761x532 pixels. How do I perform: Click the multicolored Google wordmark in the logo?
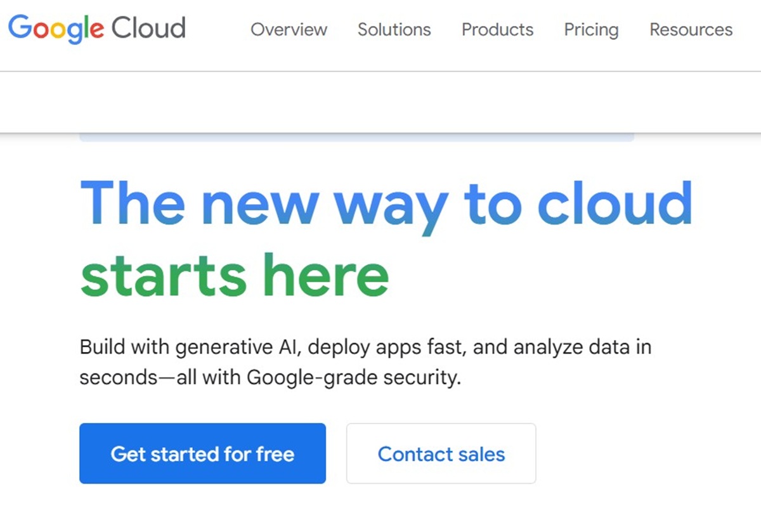56,29
